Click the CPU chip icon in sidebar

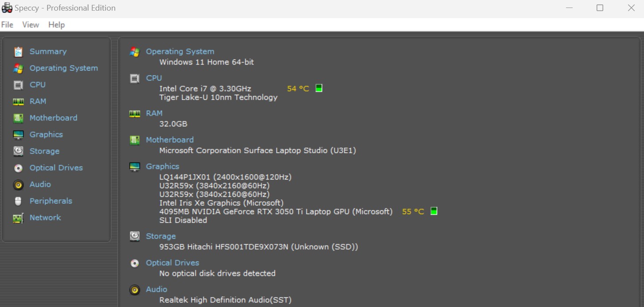(x=18, y=85)
